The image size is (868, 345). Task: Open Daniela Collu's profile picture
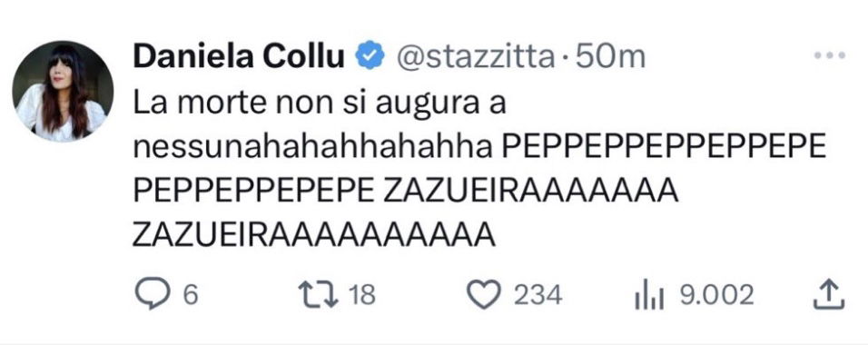click(x=63, y=92)
